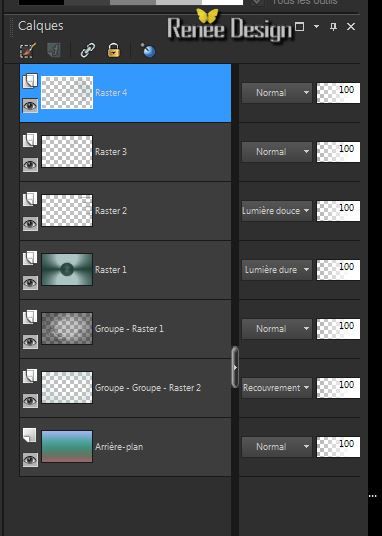This screenshot has height=536, width=382.
Task: Hide the Raster 4 layer via eye icon
Action: click(x=30, y=106)
